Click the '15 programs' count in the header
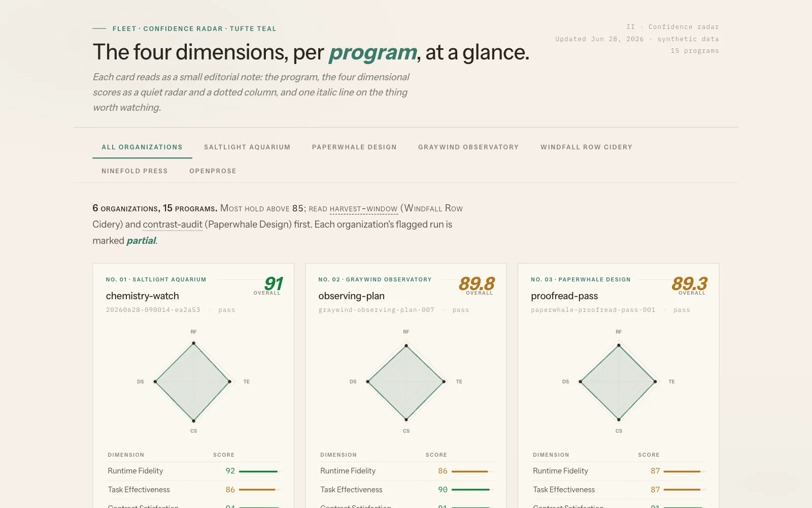Screen dimensions: 812x508 [695, 51]
